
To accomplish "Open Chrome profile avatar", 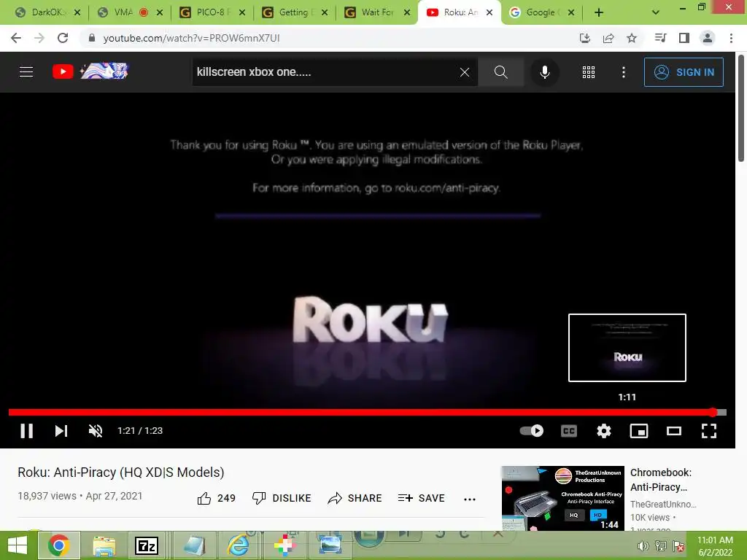I will [708, 38].
